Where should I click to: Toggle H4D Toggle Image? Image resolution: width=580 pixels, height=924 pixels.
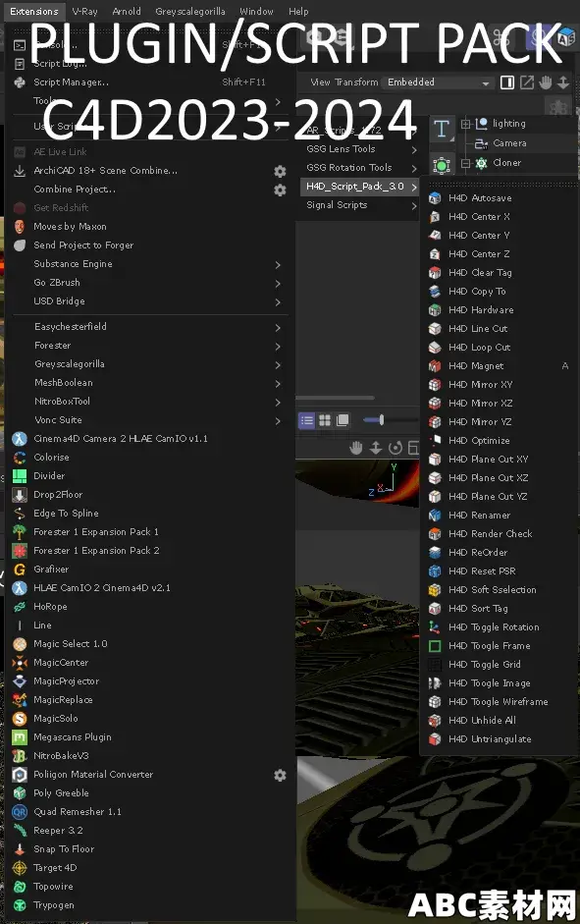click(x=490, y=683)
